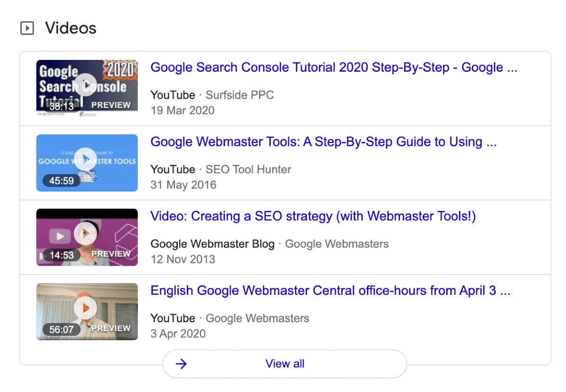Viewport: 566px width, 392px height.
Task: Open Video: Creating a SEO strategy link
Action: [x=313, y=217]
